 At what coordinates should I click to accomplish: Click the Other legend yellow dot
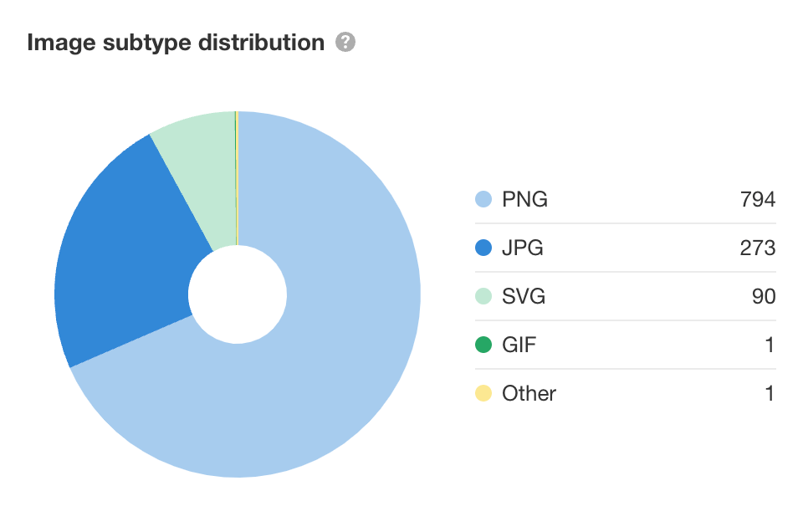[483, 394]
